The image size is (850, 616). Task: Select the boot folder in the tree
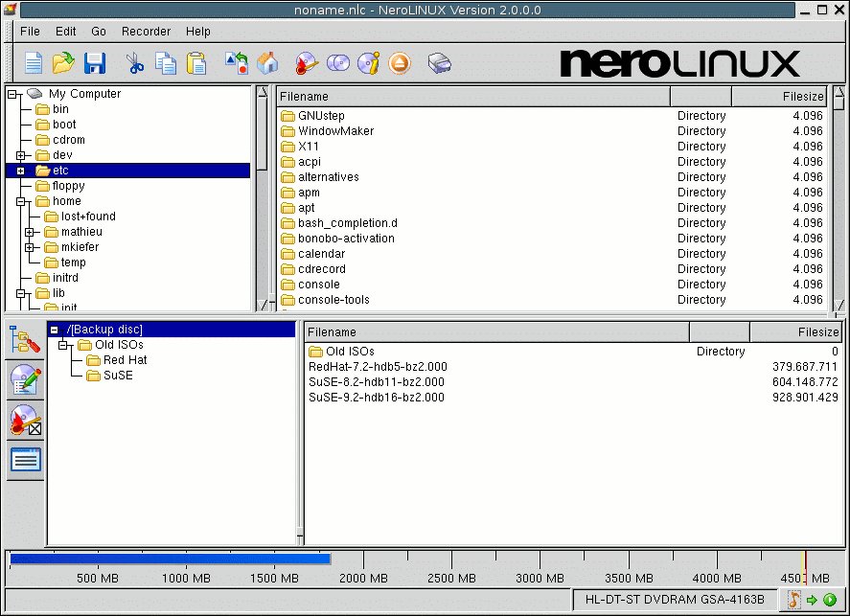point(64,125)
